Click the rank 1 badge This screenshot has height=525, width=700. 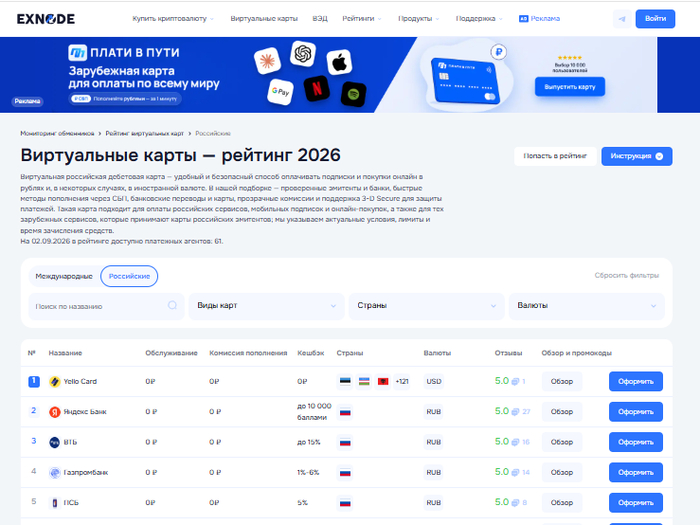coord(34,382)
